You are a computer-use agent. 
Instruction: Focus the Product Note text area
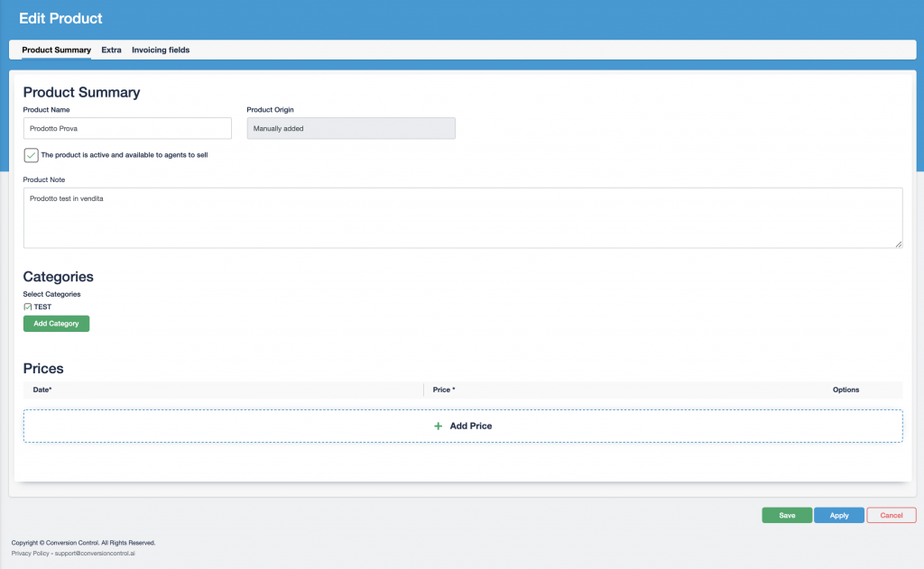[462, 217]
